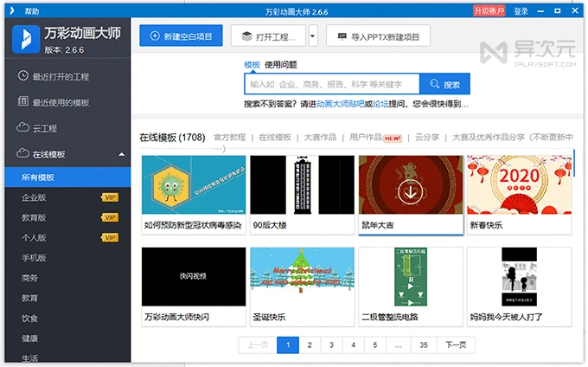This screenshot has width=588, height=367.
Task: Select the 官方教程 category filter
Action: (229, 138)
